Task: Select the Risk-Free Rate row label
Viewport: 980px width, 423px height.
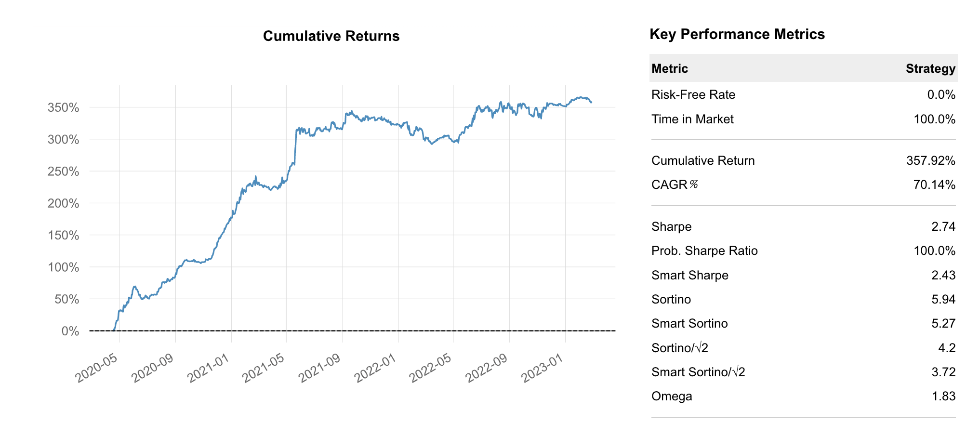Action: (x=693, y=94)
